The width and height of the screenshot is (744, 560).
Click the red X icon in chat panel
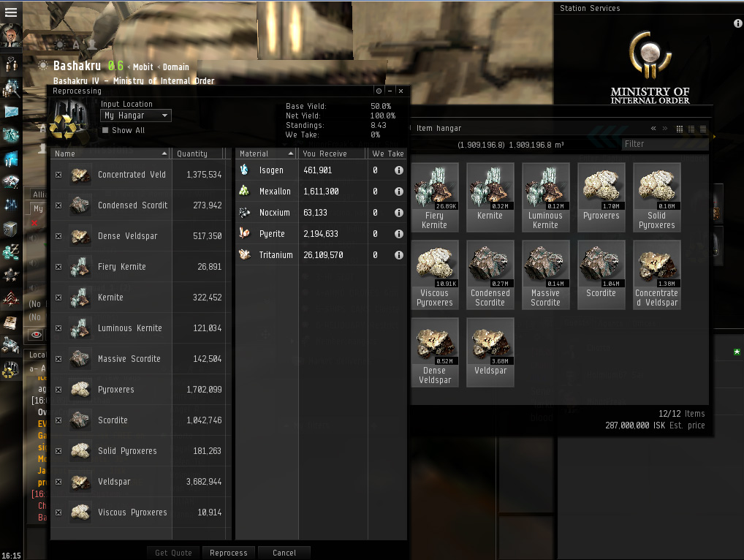pos(34,222)
